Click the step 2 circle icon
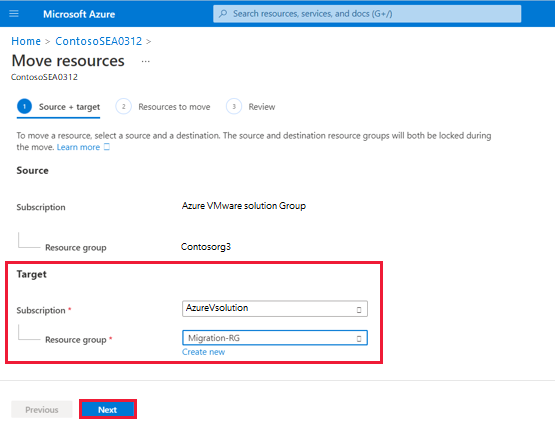Viewport: 555px width, 425px height. [124, 107]
